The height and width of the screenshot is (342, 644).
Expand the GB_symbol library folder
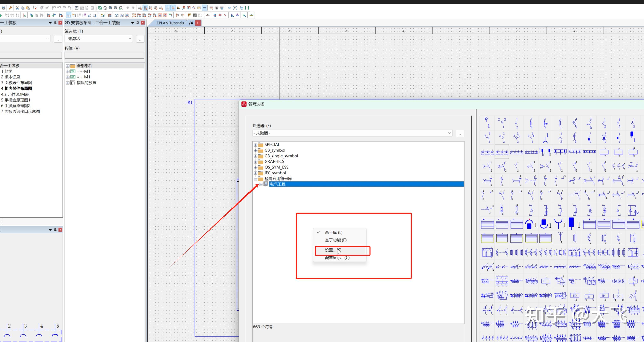(255, 150)
